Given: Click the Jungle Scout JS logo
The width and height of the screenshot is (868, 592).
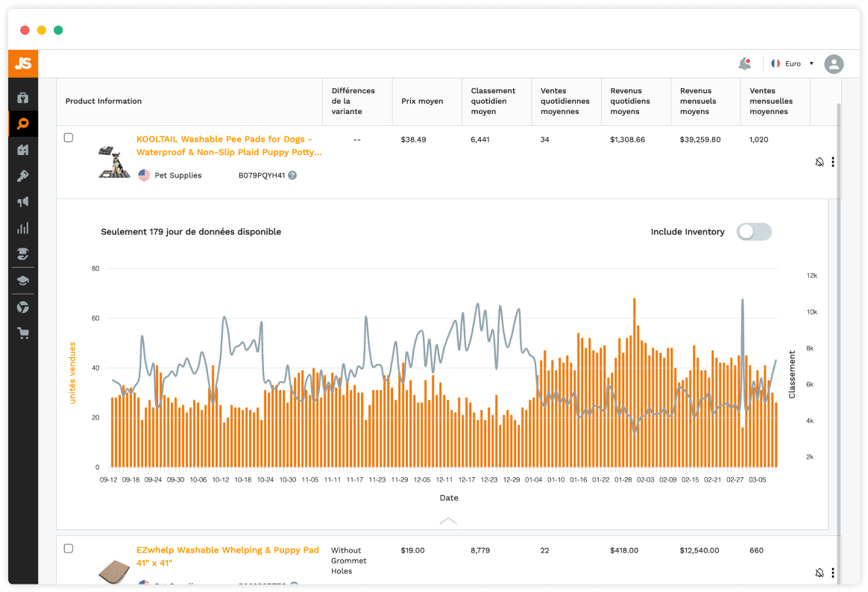Looking at the screenshot, I should pos(22,63).
